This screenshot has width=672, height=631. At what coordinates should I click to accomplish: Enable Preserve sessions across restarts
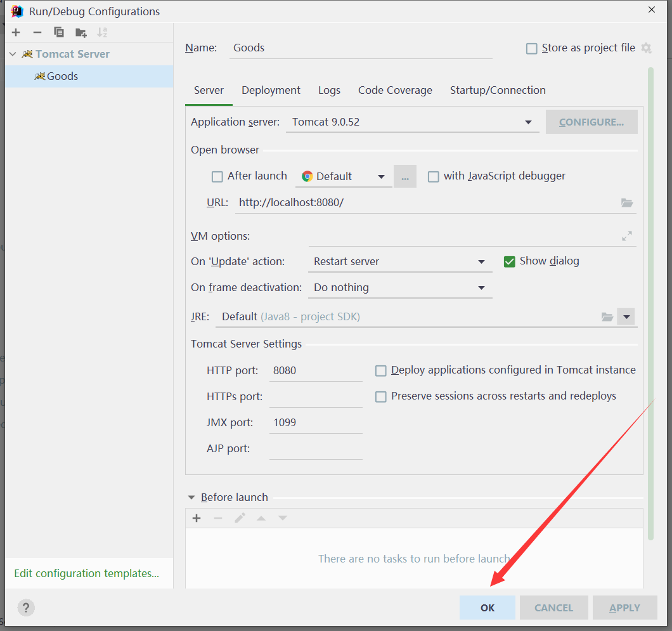pyautogui.click(x=380, y=396)
